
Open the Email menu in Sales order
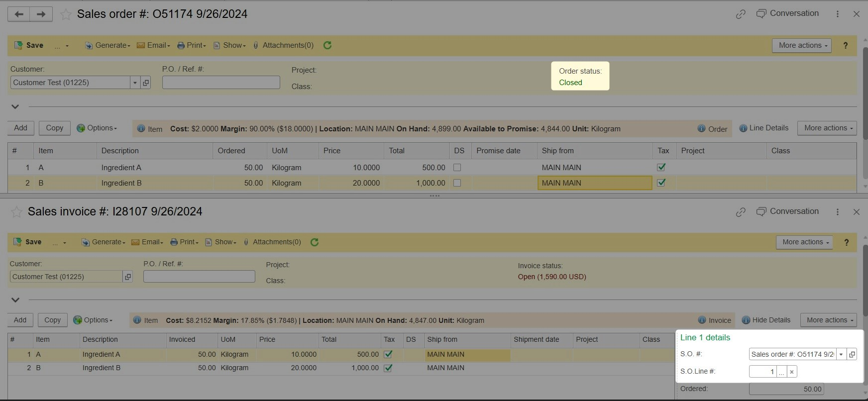[154, 45]
